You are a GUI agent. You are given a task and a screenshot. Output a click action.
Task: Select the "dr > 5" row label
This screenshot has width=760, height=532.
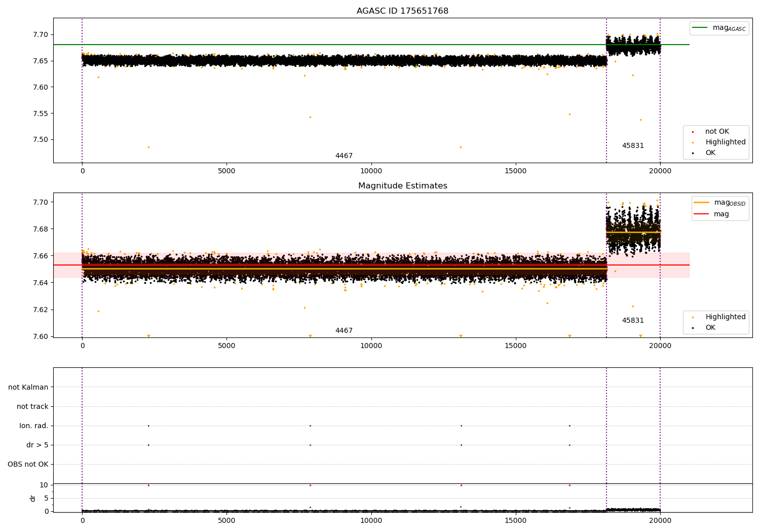(37, 445)
